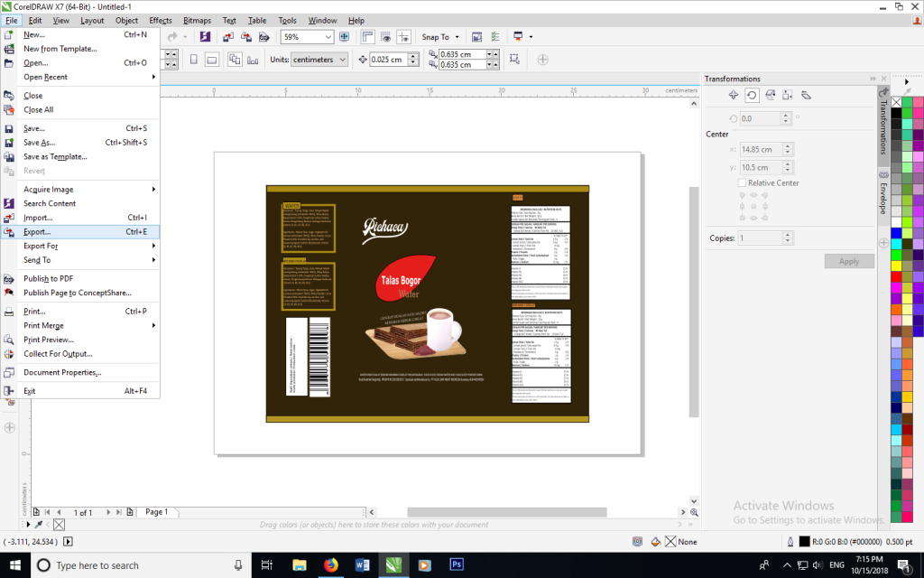Screen dimensions: 924x578
Task: Toggle Show guidelines
Action: 403,36
